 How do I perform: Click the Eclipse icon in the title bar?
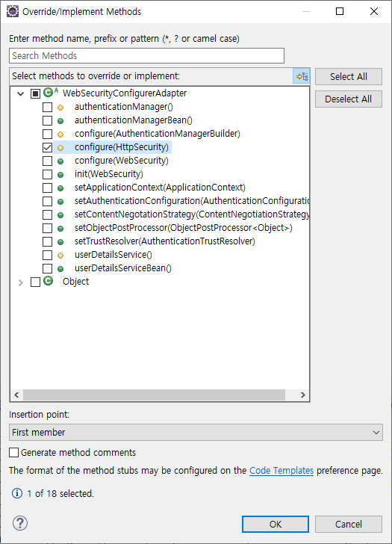pyautogui.click(x=13, y=11)
